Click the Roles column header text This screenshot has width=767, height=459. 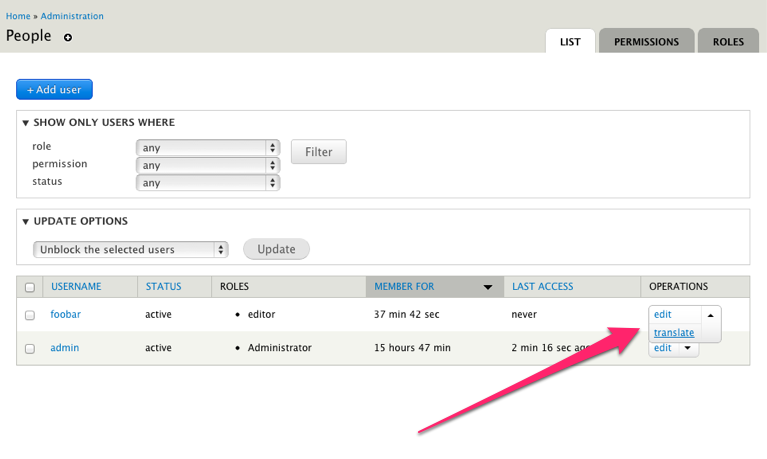(234, 287)
